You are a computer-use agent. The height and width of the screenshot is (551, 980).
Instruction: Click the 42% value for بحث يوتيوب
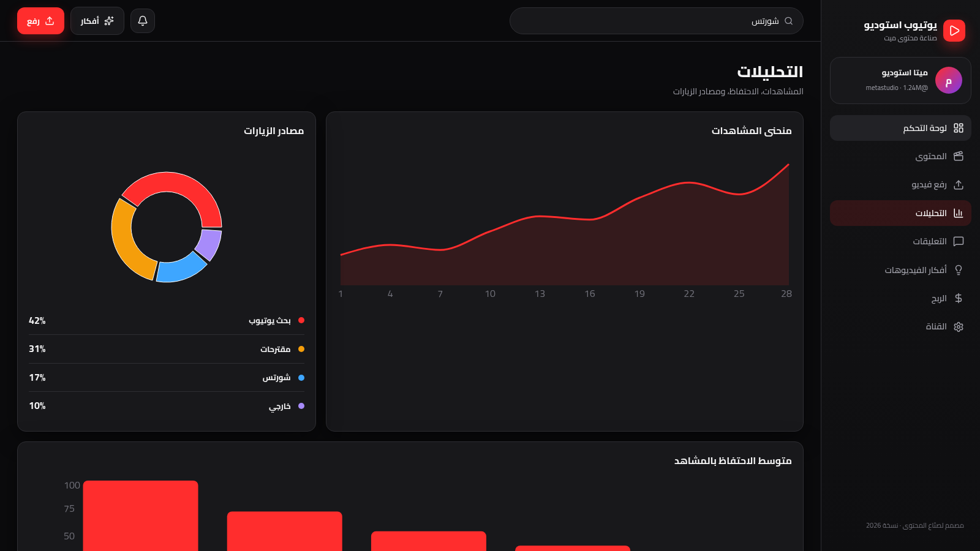(37, 321)
